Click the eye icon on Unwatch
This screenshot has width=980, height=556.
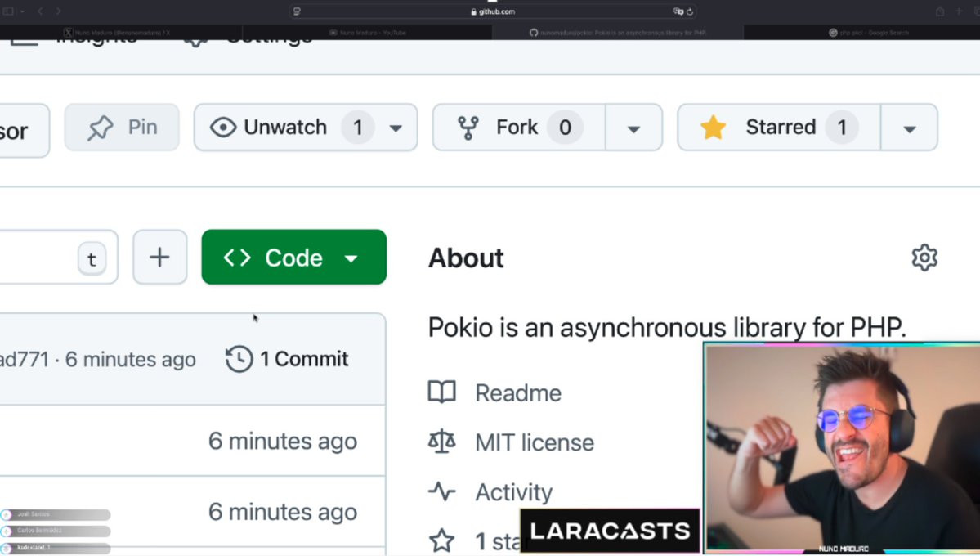pyautogui.click(x=223, y=127)
